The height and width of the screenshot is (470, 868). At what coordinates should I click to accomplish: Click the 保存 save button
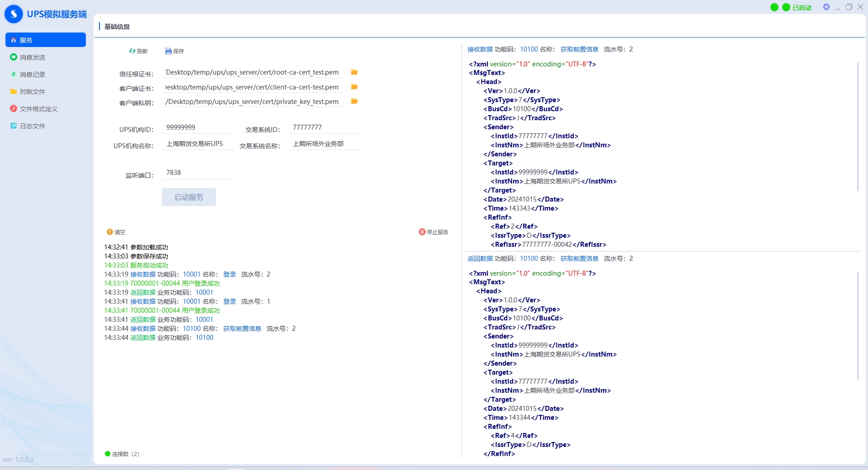(175, 51)
